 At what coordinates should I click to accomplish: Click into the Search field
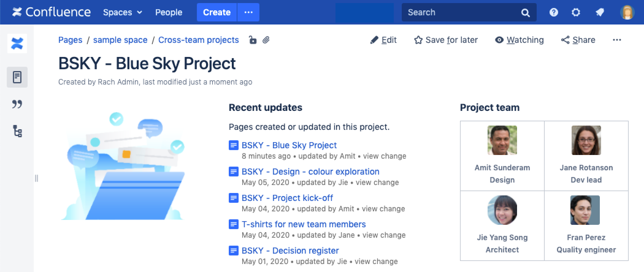(x=460, y=13)
